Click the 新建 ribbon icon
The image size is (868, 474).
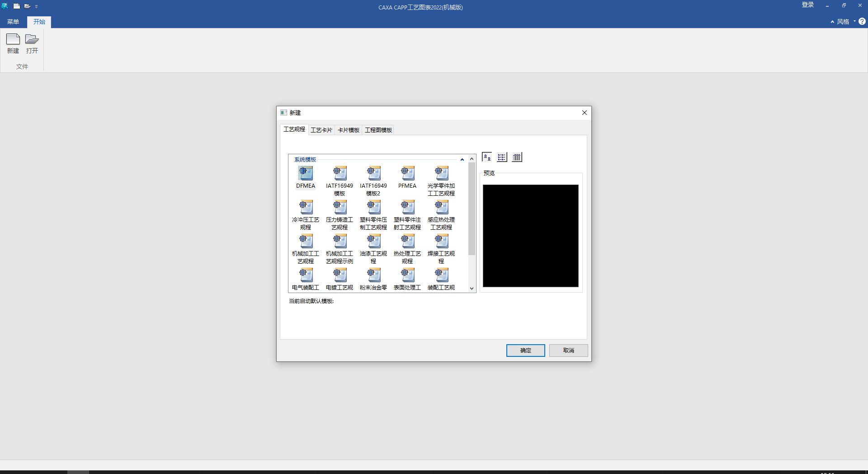pos(13,44)
